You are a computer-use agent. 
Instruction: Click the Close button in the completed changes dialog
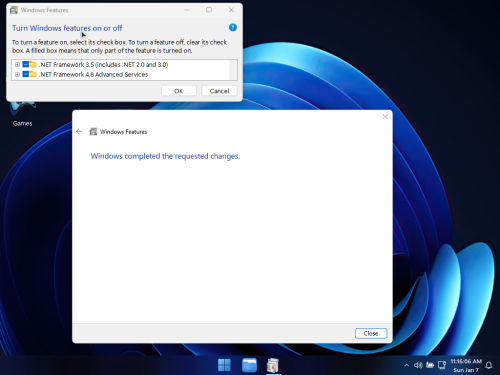click(371, 333)
